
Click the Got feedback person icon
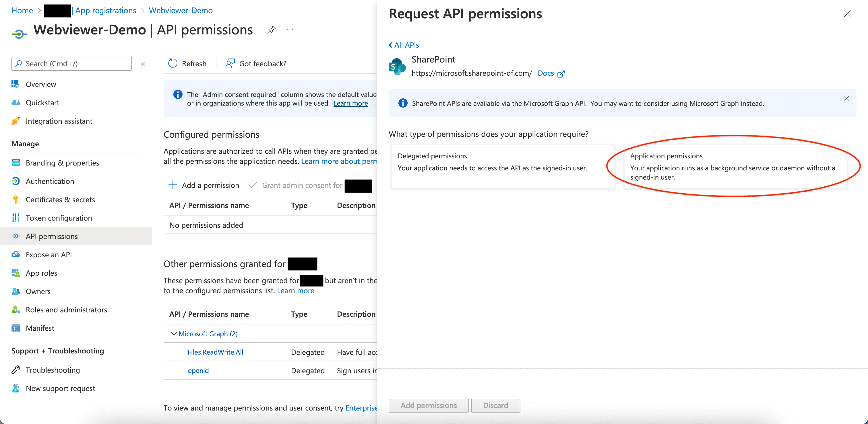230,63
